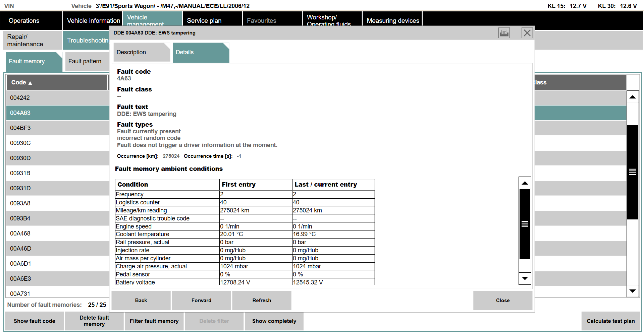Click the down arrow of ambient conditions scrollbar

pyautogui.click(x=525, y=278)
